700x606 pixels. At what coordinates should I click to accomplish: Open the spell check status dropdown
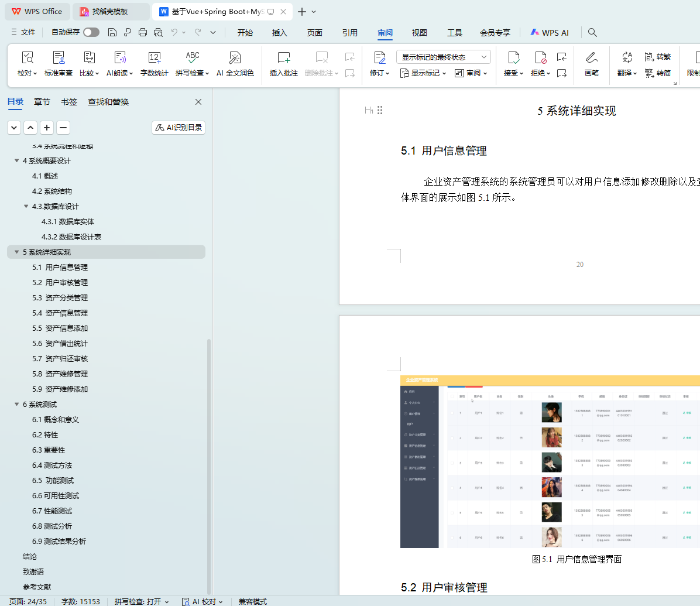[142, 601]
